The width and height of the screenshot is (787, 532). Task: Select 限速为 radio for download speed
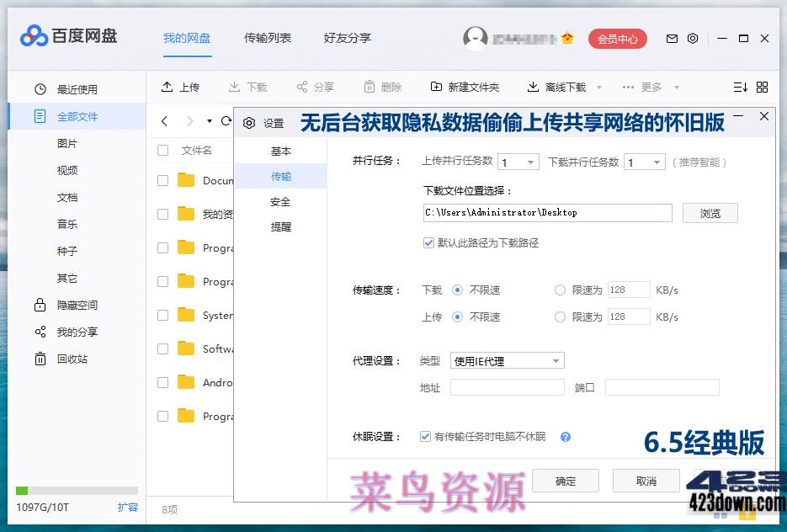point(560,290)
